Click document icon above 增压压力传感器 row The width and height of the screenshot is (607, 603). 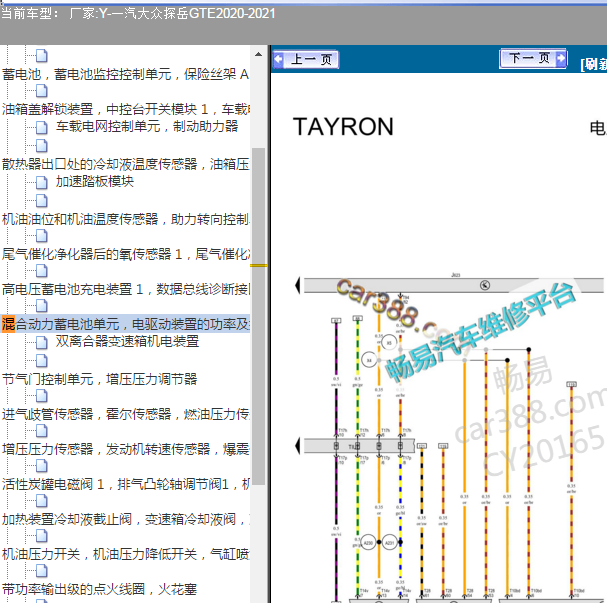coord(42,431)
